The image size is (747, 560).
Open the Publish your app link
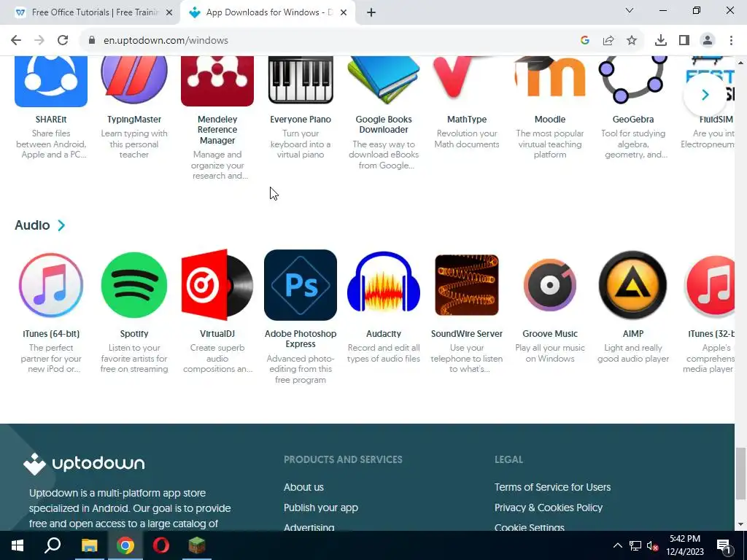321,507
